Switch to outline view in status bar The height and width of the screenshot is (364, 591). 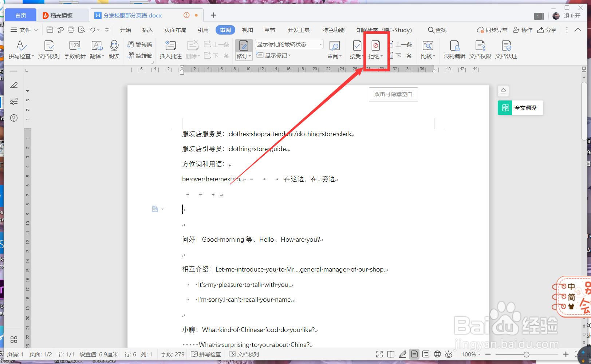click(x=426, y=354)
